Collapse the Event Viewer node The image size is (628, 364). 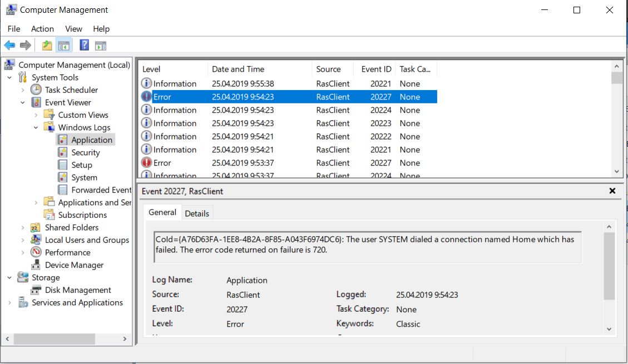click(x=23, y=103)
